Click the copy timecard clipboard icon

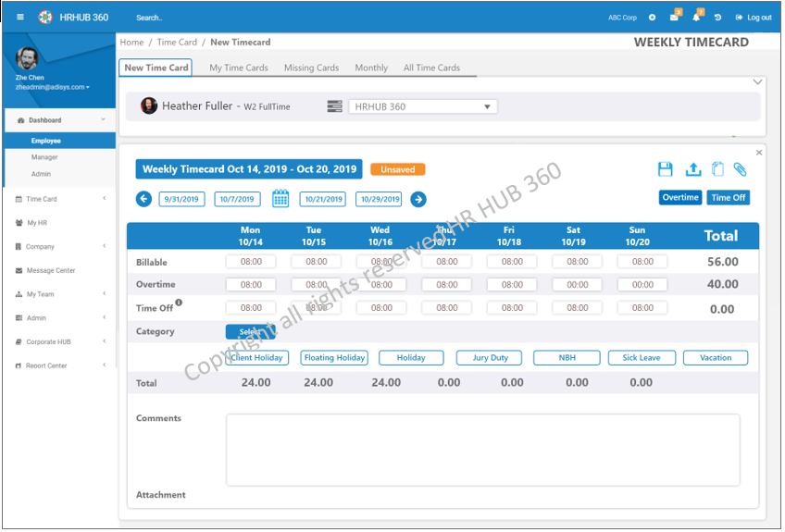[718, 169]
